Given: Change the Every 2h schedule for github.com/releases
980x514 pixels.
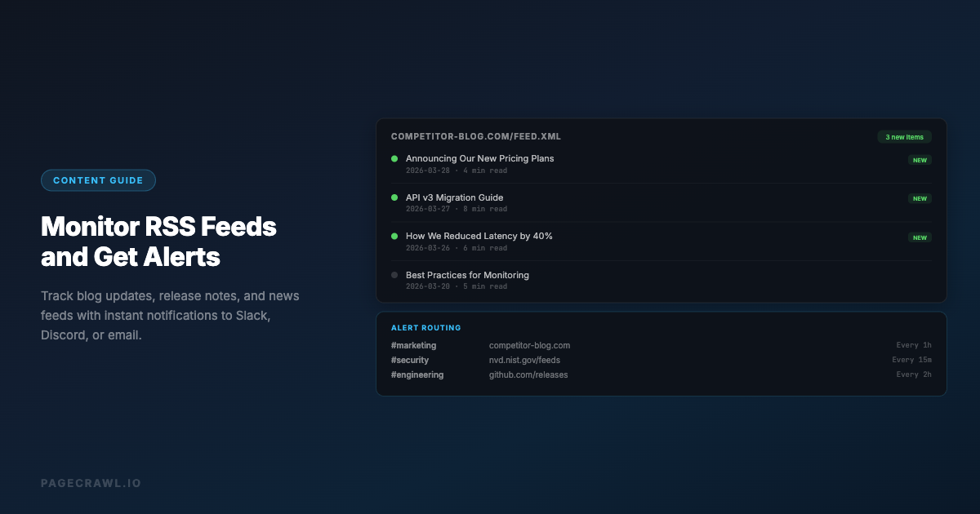Looking at the screenshot, I should coord(913,374).
